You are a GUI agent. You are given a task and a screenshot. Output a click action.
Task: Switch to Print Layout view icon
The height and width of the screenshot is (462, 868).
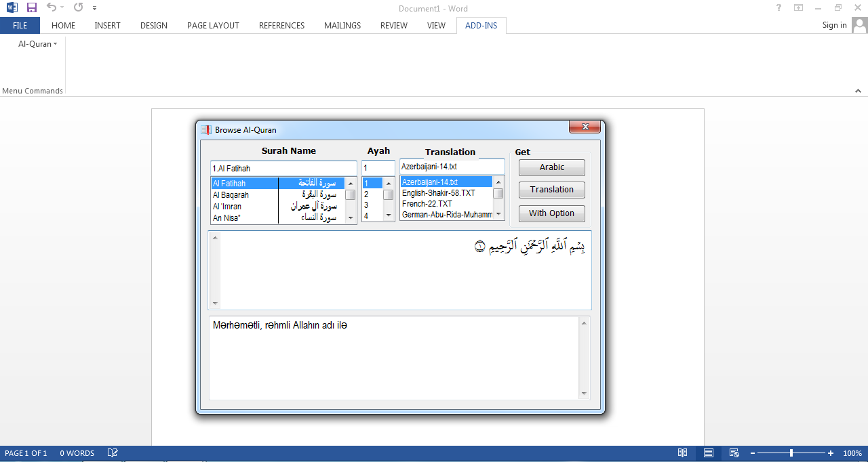pyautogui.click(x=709, y=453)
